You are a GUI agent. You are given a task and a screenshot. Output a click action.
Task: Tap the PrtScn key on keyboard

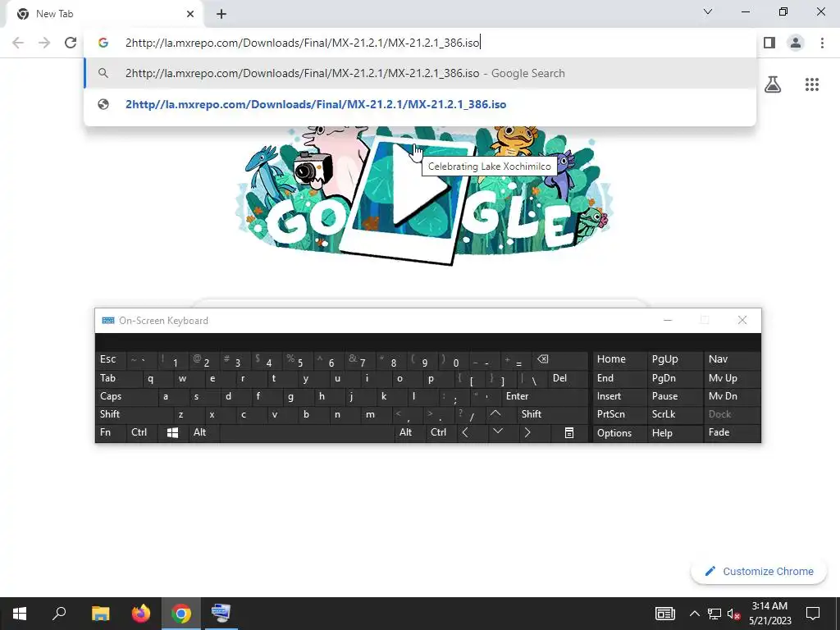point(619,414)
